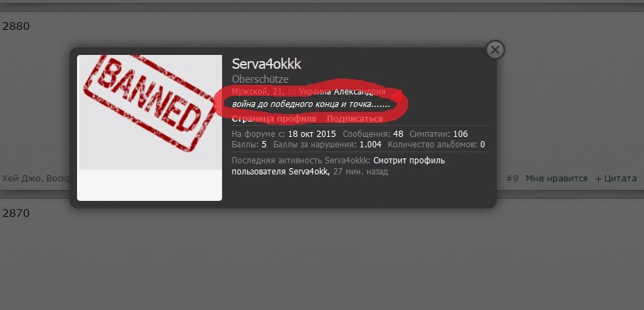Open post permalink #9
644x310 pixels.
tap(512, 179)
